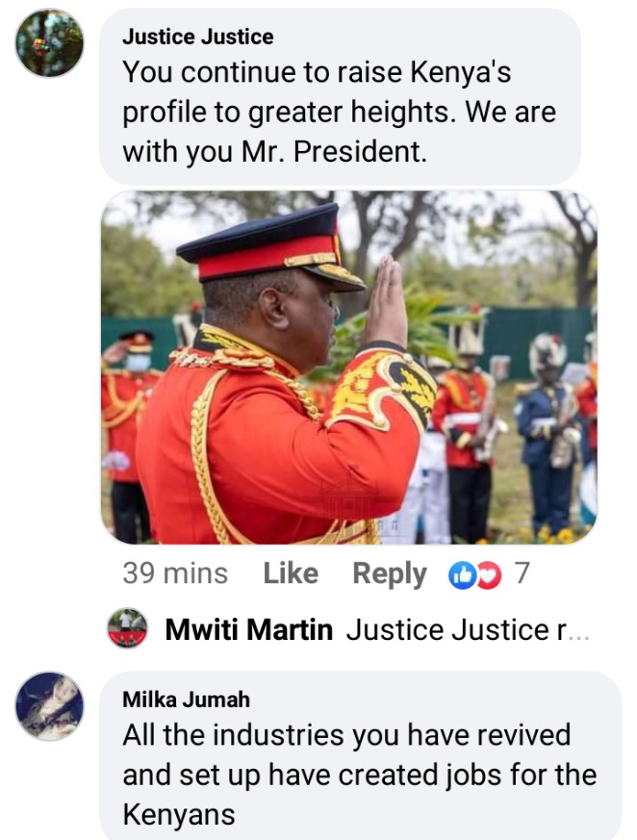The height and width of the screenshot is (840, 637).
Task: Open Milka Jumah's profile avatar
Action: pyautogui.click(x=49, y=706)
